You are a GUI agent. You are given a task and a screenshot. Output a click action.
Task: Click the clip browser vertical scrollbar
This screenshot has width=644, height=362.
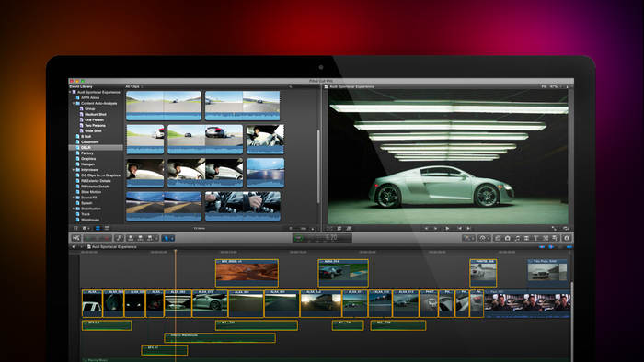tap(318, 166)
